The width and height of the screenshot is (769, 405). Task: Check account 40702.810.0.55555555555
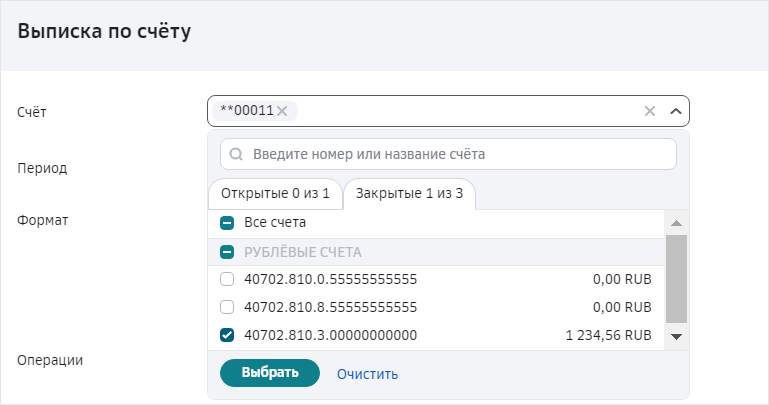point(227,279)
